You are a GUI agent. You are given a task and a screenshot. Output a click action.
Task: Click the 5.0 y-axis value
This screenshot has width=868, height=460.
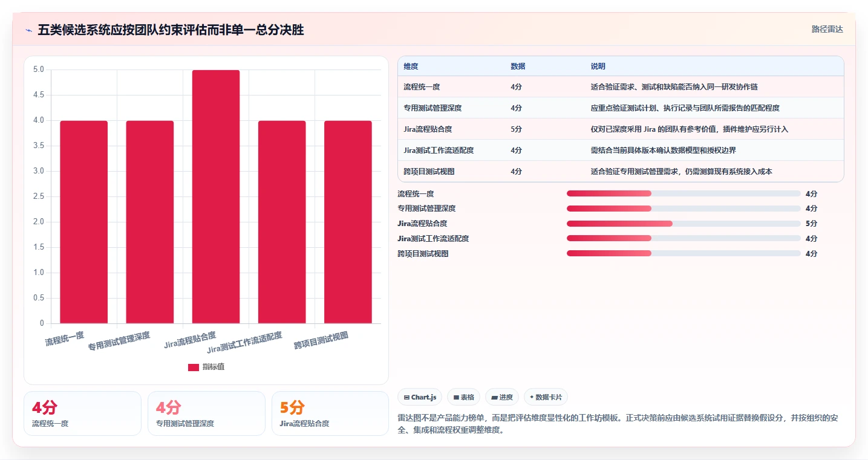[x=38, y=70]
